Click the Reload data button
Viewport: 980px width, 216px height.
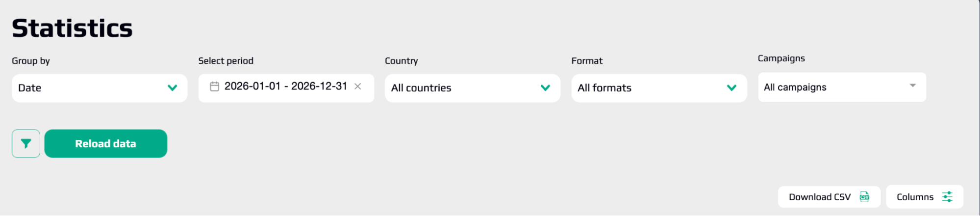point(106,144)
